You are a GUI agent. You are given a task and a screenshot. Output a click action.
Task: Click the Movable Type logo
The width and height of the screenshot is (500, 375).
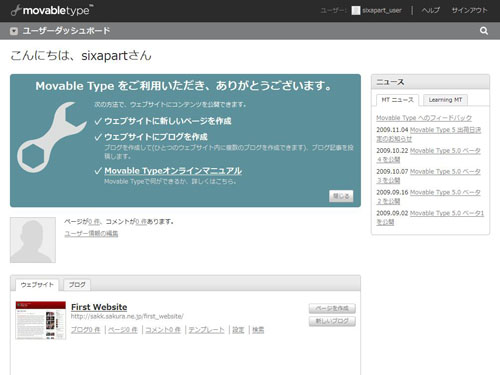52,10
